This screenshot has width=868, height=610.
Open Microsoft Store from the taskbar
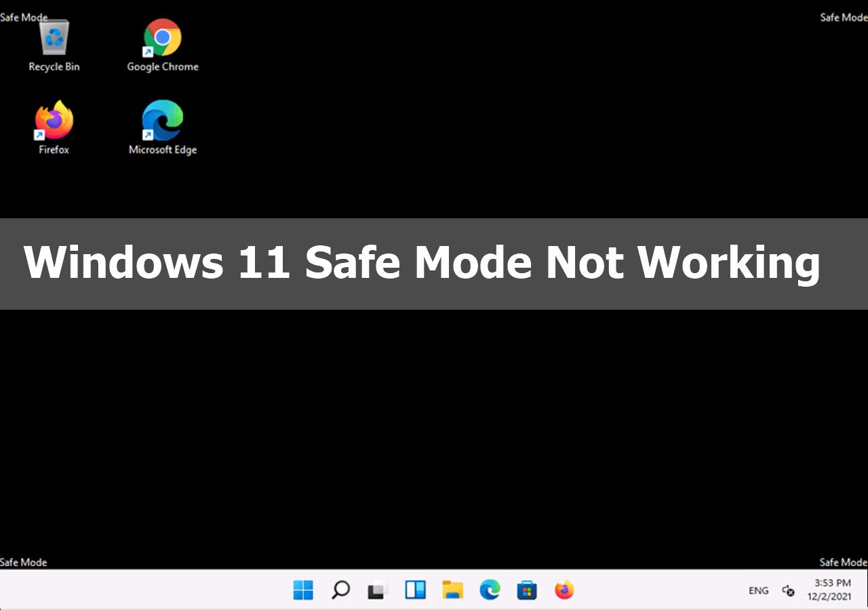point(527,590)
